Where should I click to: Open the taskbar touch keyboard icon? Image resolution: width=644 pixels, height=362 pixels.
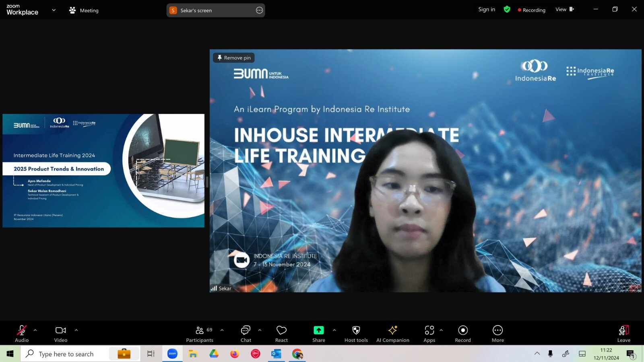pyautogui.click(x=582, y=354)
